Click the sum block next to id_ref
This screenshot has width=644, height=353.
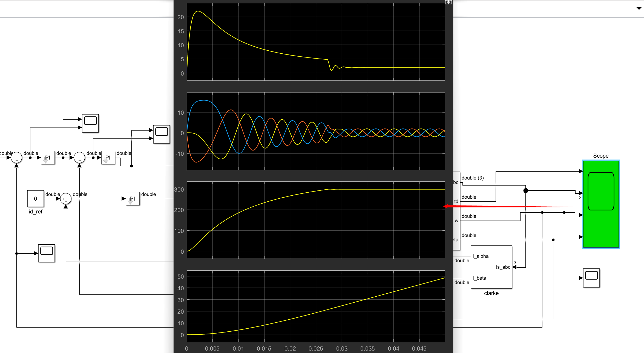(x=66, y=199)
